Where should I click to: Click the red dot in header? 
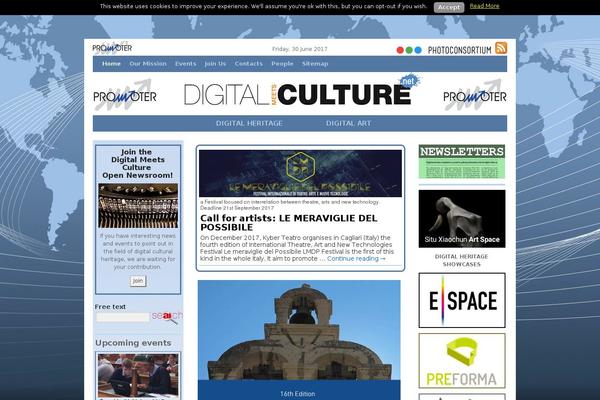[400, 50]
